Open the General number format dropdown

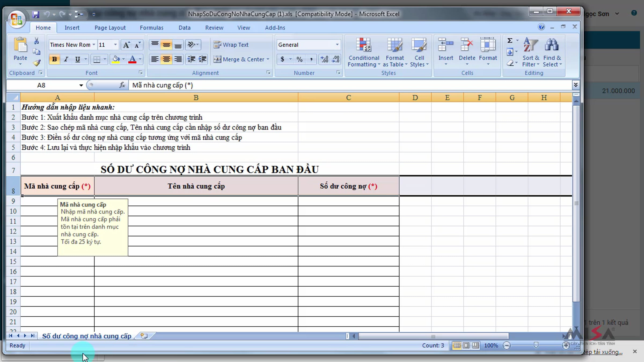(337, 45)
